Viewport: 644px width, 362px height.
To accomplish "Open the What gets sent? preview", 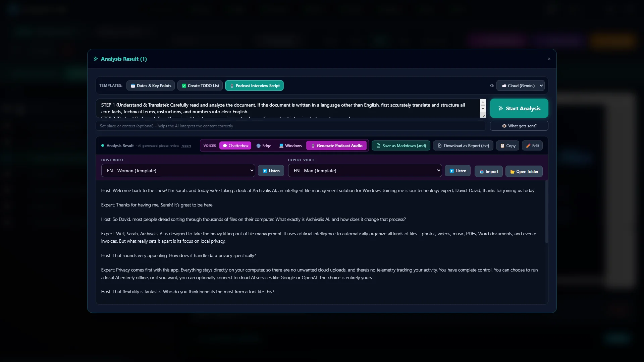I will [519, 126].
